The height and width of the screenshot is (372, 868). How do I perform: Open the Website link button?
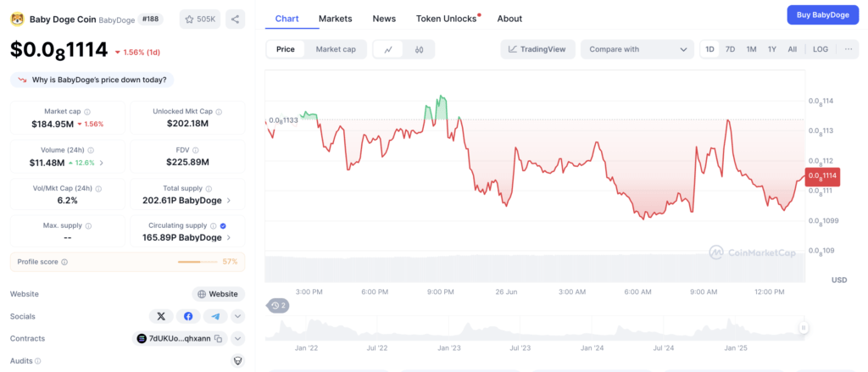pos(218,294)
